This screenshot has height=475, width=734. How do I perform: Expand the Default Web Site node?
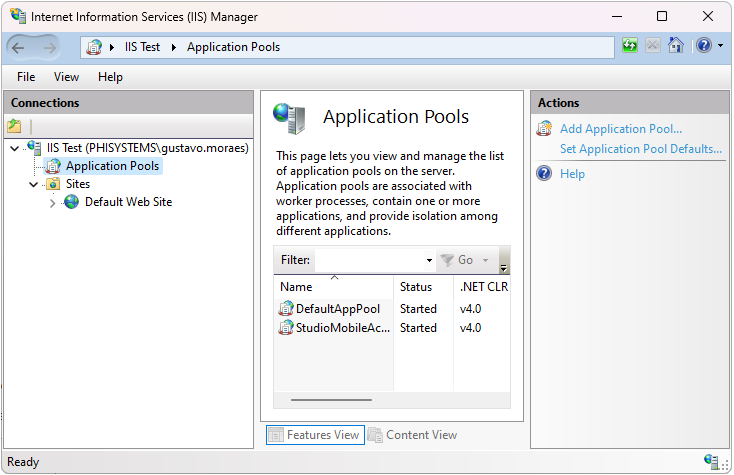tap(52, 203)
